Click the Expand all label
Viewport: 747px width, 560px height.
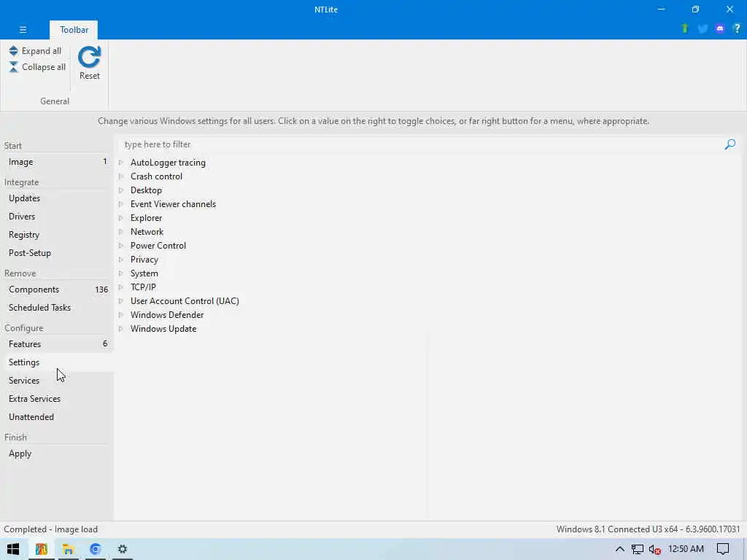42,51
